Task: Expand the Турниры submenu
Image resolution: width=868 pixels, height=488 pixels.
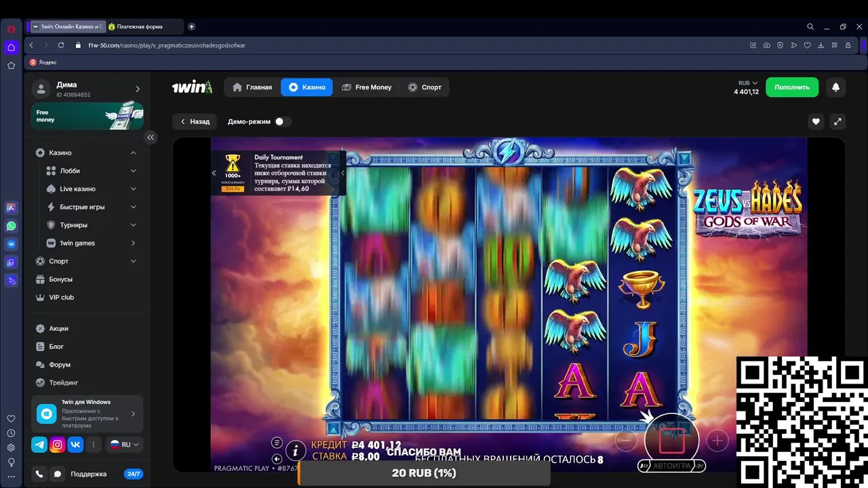Action: click(133, 225)
